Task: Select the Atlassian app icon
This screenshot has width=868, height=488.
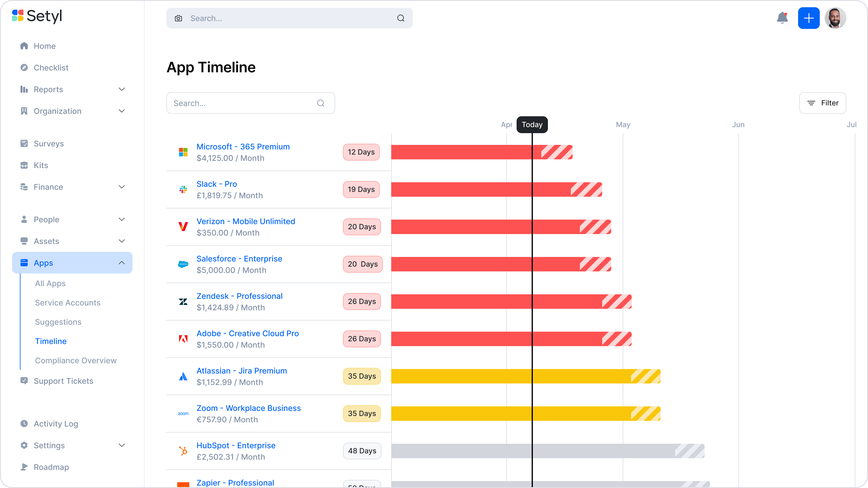Action: coord(183,376)
